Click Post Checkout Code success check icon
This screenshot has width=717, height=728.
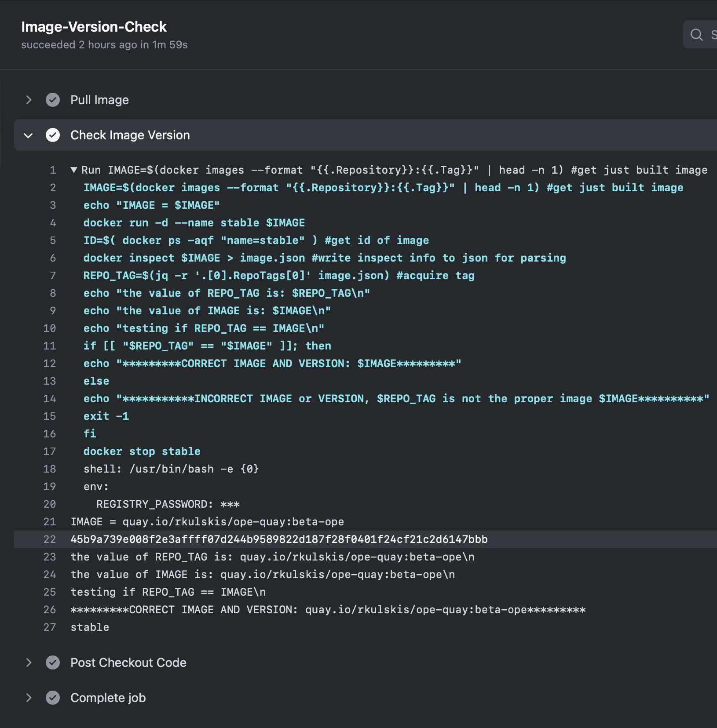(x=53, y=662)
